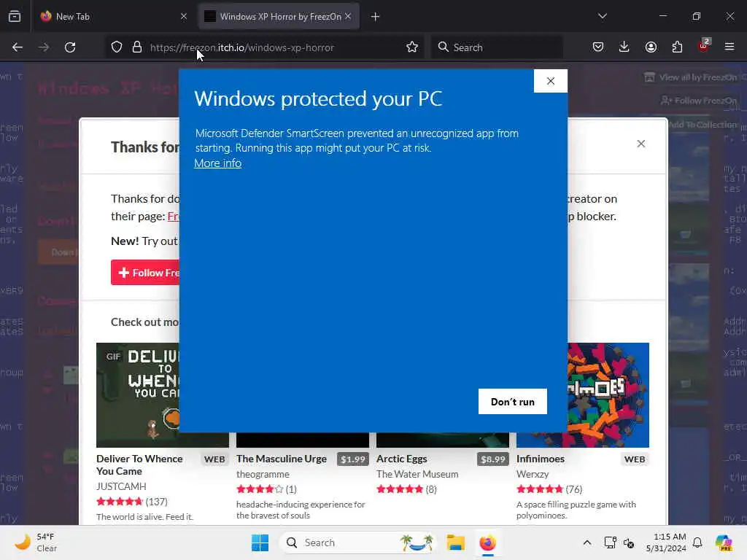
Task: Expand the list all tabs dropdown
Action: click(602, 16)
